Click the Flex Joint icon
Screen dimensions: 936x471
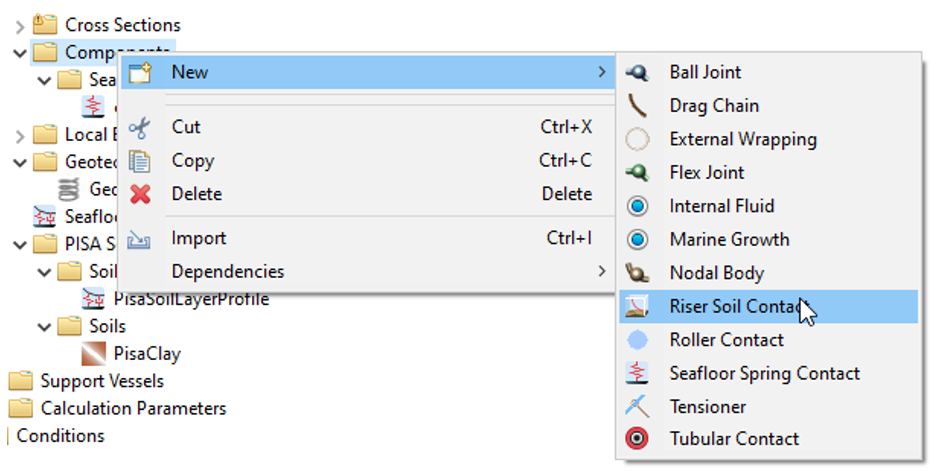pos(637,172)
